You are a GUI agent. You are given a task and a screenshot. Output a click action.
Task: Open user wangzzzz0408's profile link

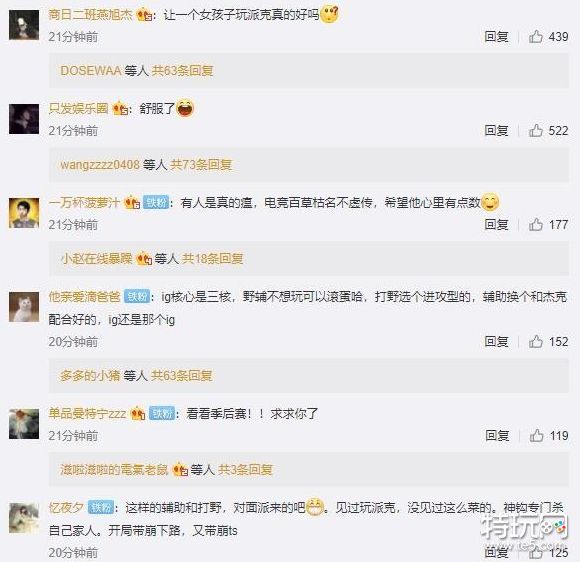[100, 165]
